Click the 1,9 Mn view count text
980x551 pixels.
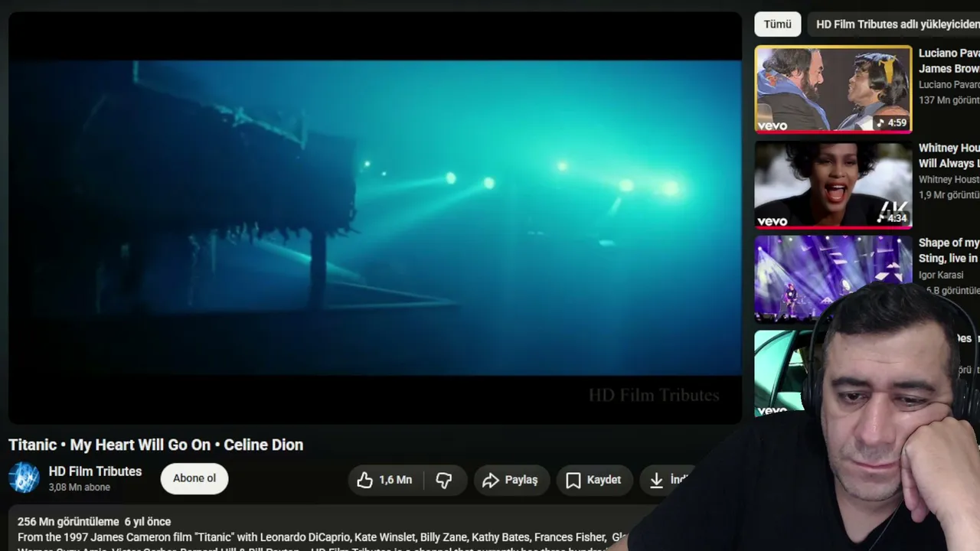[949, 195]
